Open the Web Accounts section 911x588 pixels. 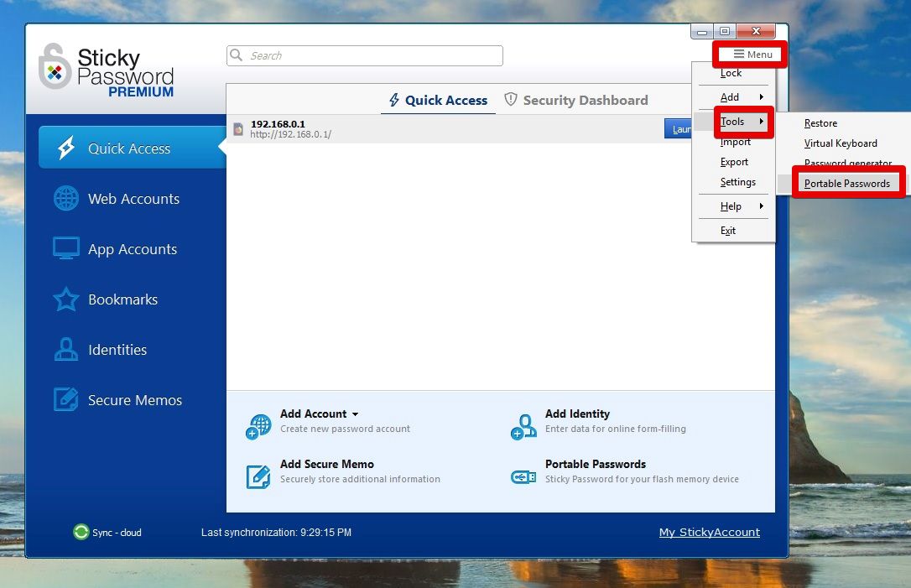point(133,198)
